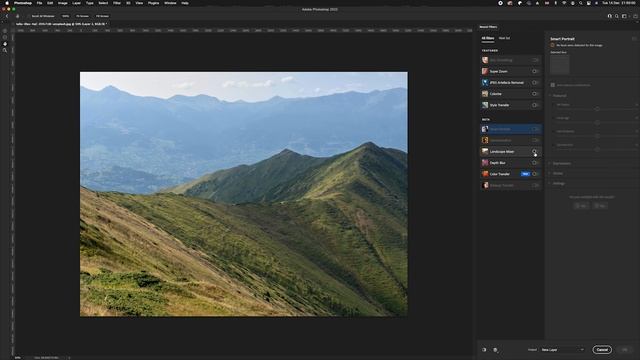
Task: Click the second Featured slider handle
Action: click(597, 122)
